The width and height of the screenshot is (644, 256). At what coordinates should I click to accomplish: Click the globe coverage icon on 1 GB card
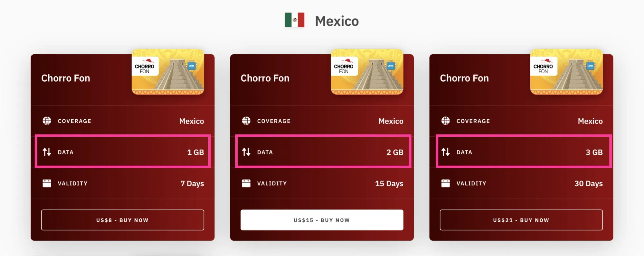tap(47, 121)
